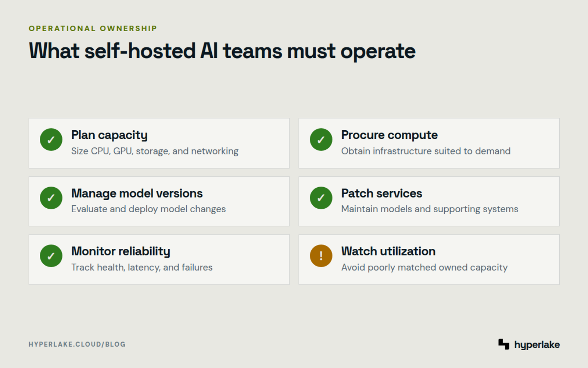The height and width of the screenshot is (368, 588).
Task: Click the green checkmark beside Procure compute
Action: (321, 139)
